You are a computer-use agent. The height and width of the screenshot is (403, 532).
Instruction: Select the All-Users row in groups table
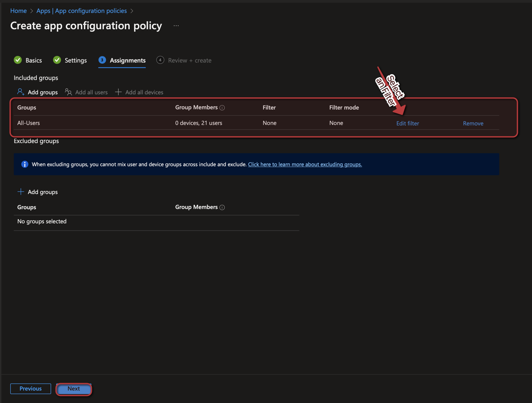tap(29, 123)
